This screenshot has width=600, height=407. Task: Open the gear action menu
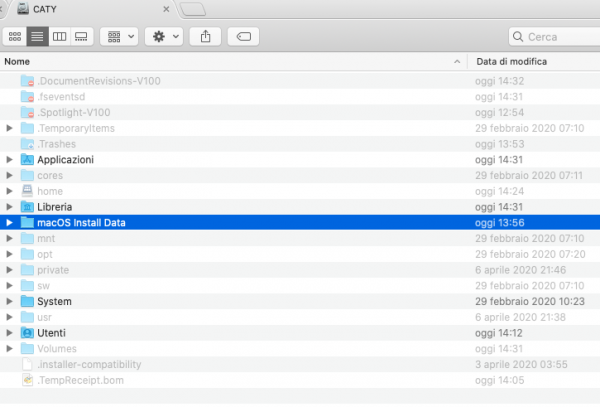[x=164, y=37]
